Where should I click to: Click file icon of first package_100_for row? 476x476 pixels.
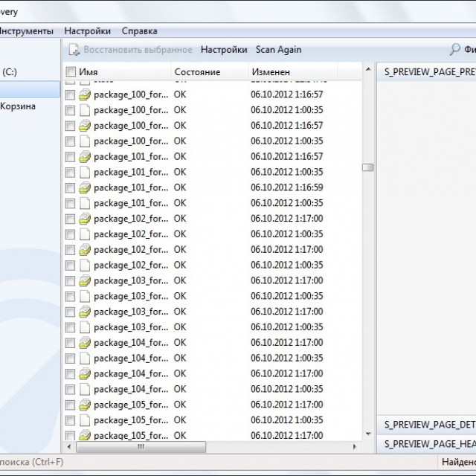click(x=84, y=94)
